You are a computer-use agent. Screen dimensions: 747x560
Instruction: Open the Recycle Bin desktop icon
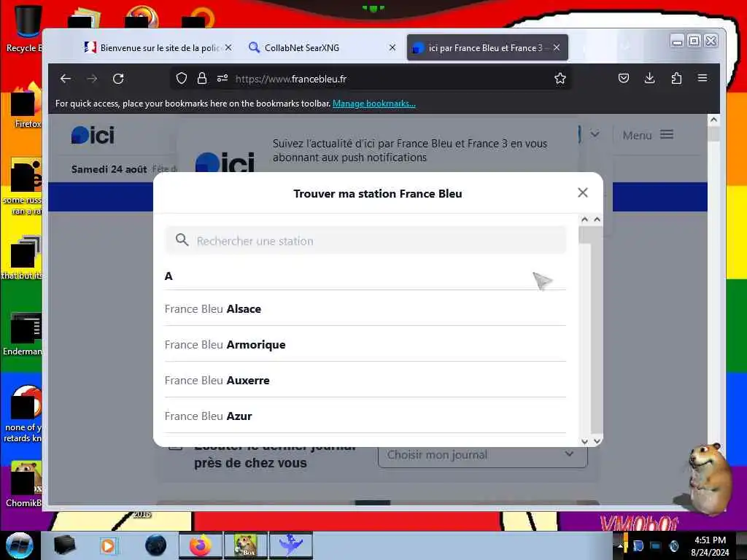(x=25, y=28)
